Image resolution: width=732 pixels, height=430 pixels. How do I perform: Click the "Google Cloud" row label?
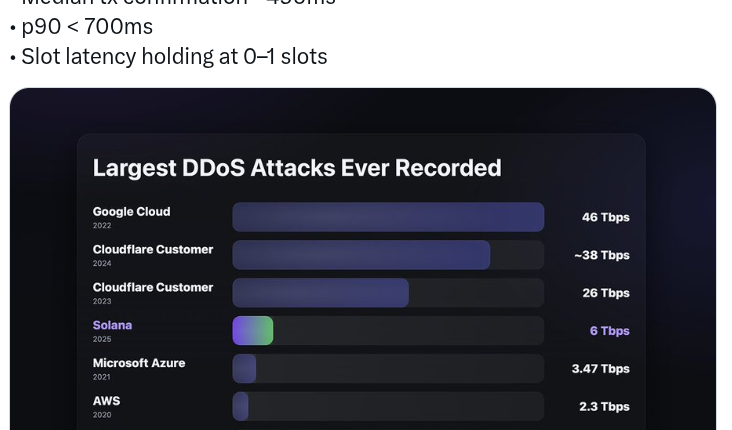131,212
